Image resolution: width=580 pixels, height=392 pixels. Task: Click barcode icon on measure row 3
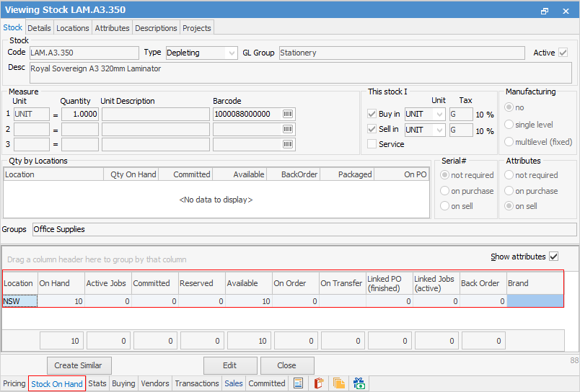tap(288, 144)
